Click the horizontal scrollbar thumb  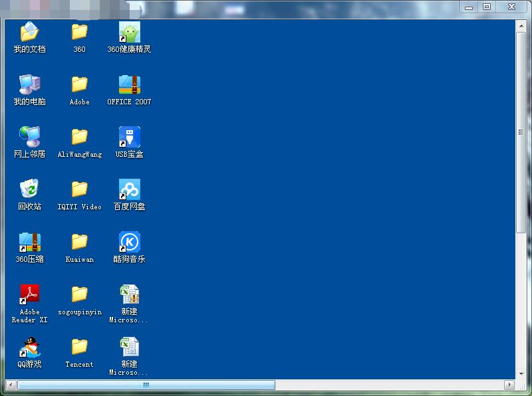(x=146, y=385)
